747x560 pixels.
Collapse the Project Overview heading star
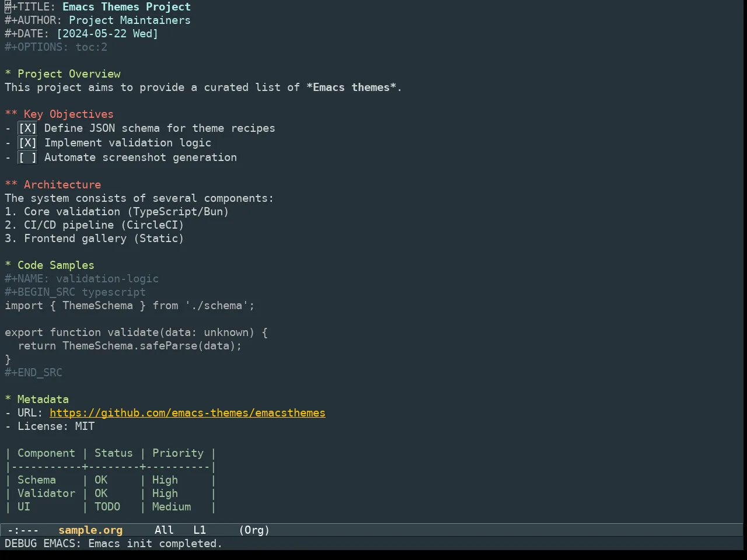pyautogui.click(x=8, y=74)
